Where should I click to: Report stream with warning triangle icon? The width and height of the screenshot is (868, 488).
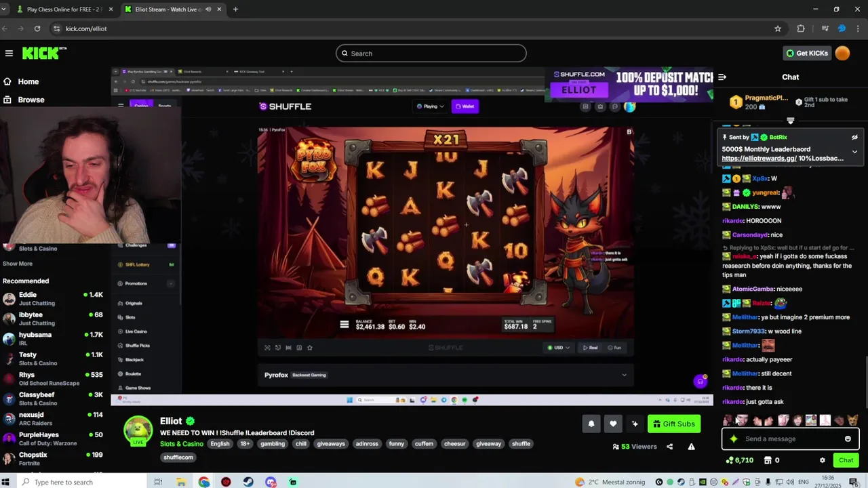coord(691,447)
